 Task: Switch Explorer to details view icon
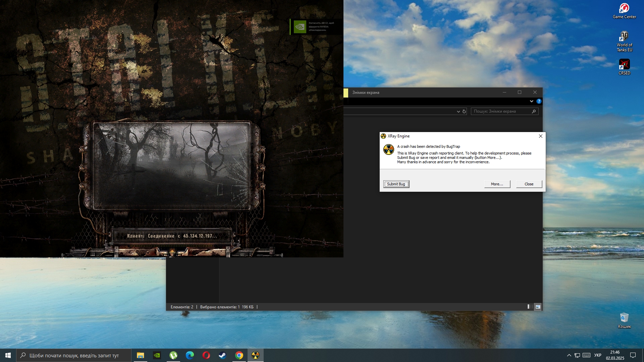530,307
